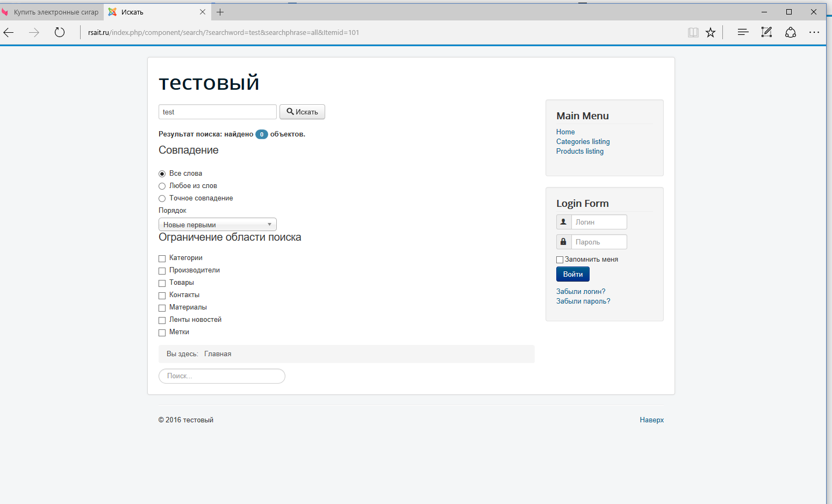Open reading view book icon
This screenshot has height=504, width=832.
click(x=693, y=33)
